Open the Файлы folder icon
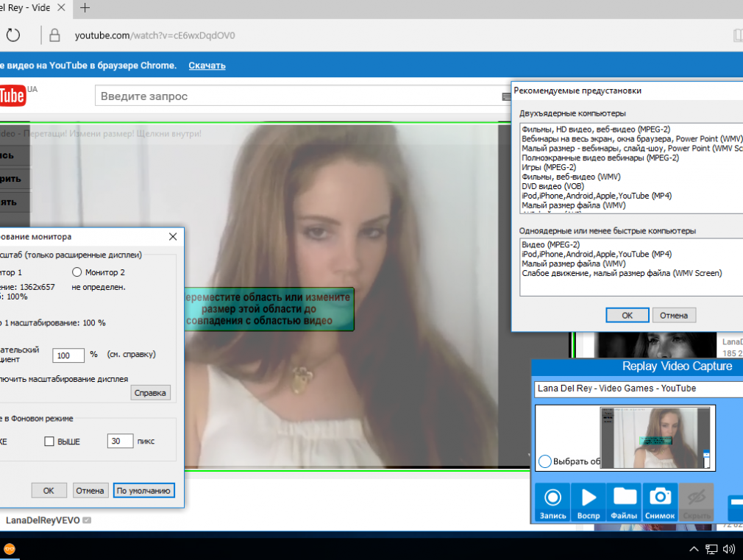The width and height of the screenshot is (743, 560). coord(624,503)
